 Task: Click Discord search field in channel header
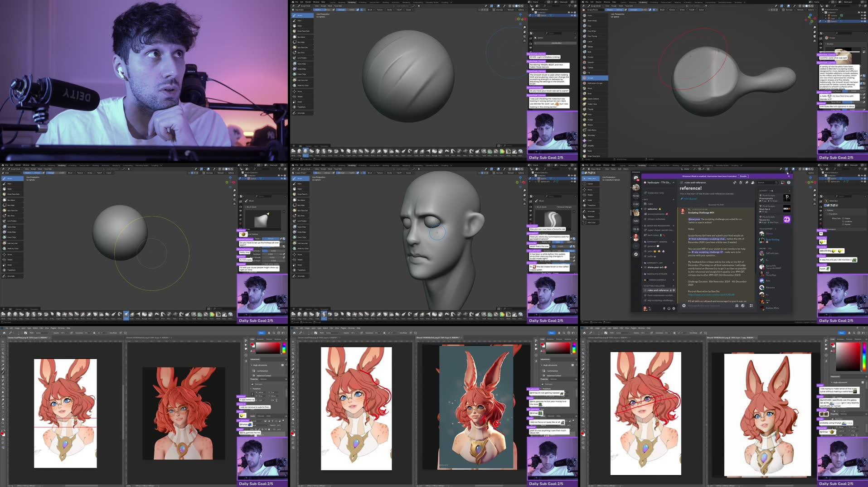coord(768,183)
